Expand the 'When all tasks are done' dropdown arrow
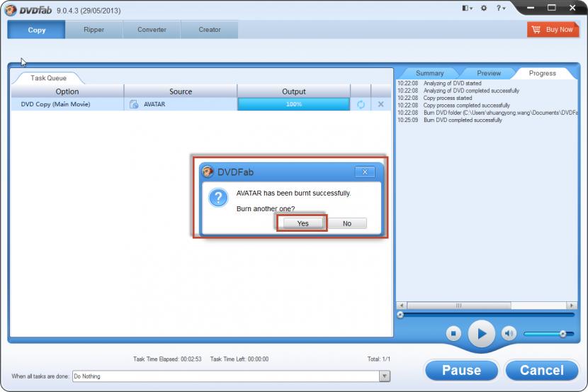Image resolution: width=588 pixels, height=392 pixels. point(385,376)
